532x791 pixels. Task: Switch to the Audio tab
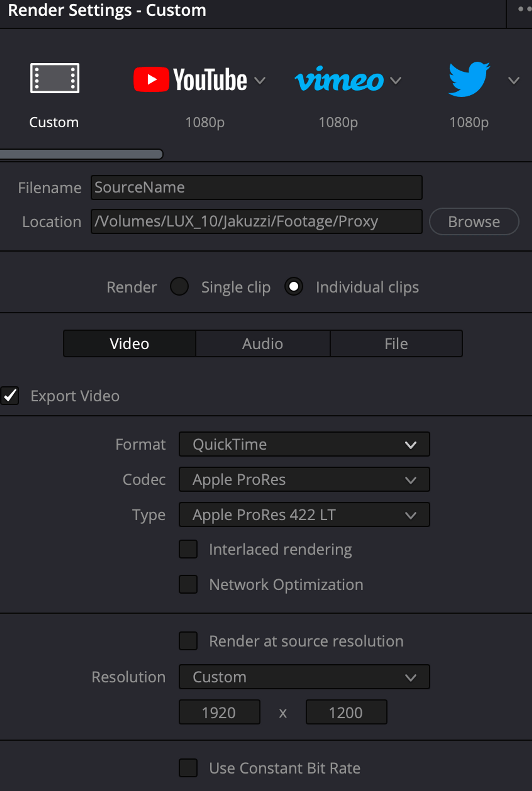pos(263,344)
